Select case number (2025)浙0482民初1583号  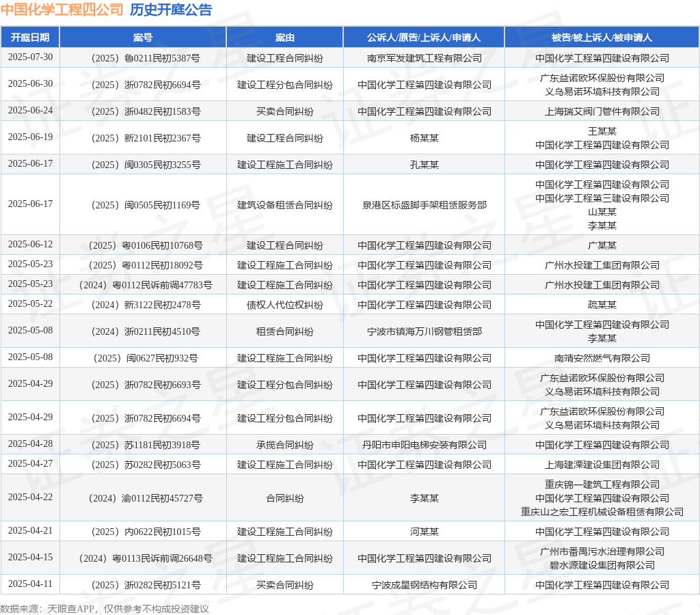pos(146,111)
